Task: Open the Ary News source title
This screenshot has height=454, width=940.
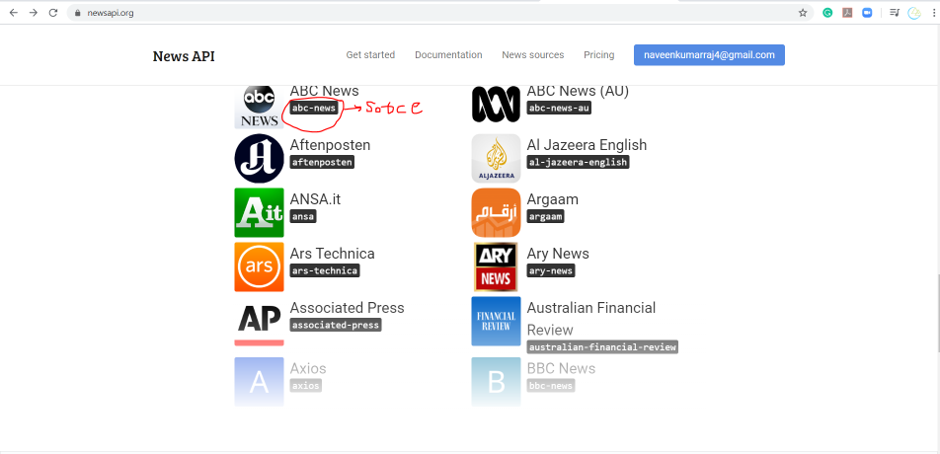Action: pos(558,254)
